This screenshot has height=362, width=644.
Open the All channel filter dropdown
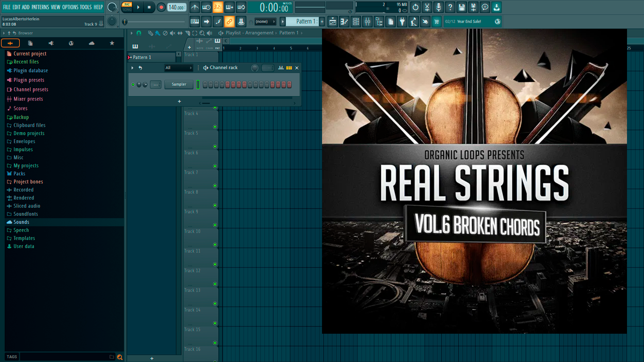click(x=178, y=68)
